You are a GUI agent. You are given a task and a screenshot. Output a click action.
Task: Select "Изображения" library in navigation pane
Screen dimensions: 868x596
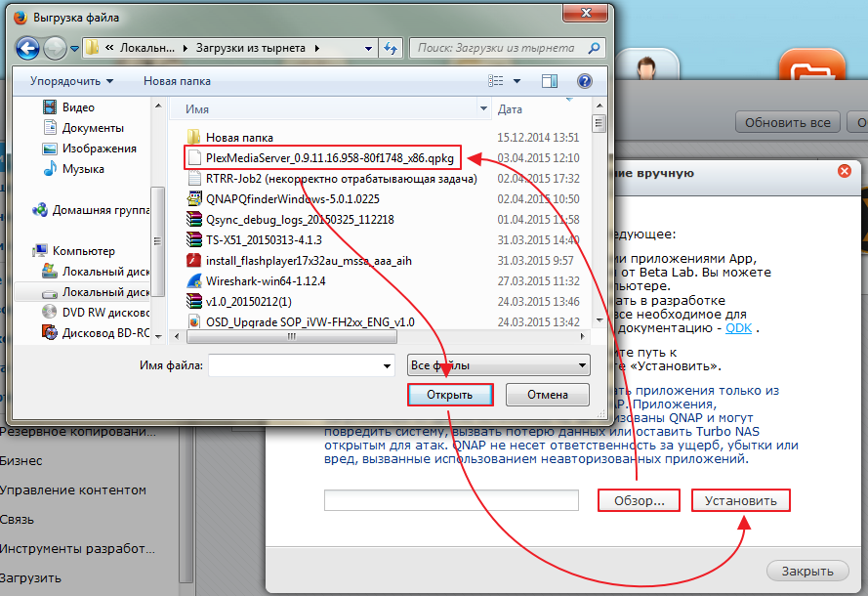tap(89, 148)
